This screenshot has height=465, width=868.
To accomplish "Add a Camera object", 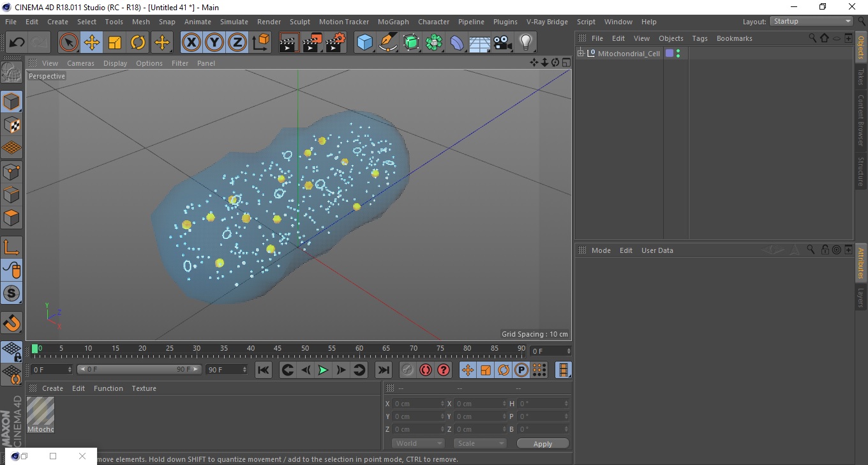I will click(x=502, y=43).
